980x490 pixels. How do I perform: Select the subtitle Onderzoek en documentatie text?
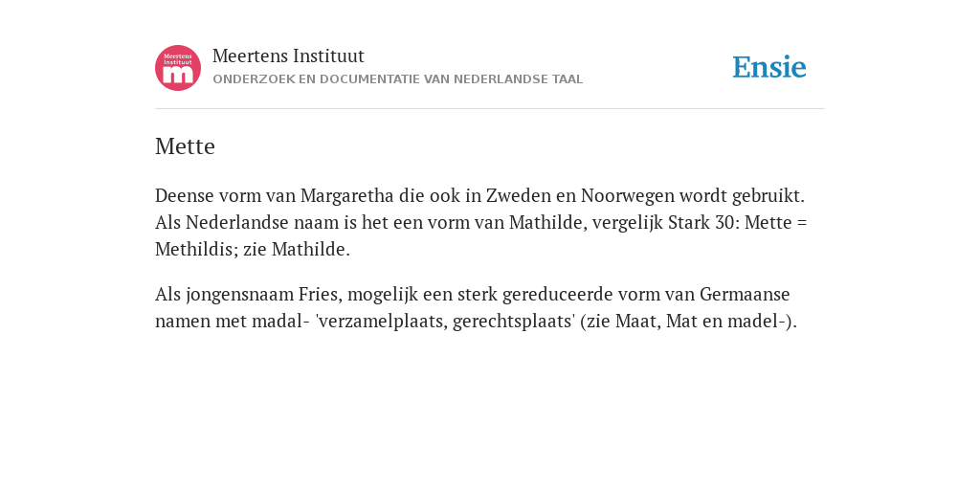tap(397, 79)
